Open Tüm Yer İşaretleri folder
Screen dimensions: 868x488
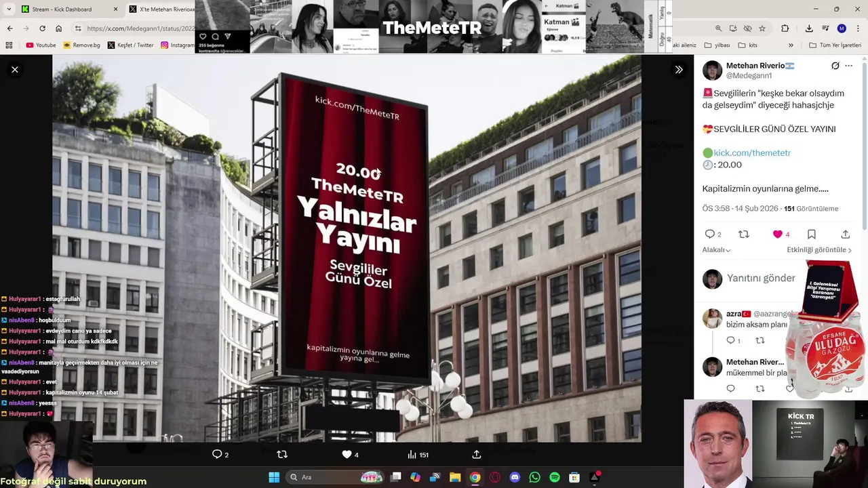click(x=835, y=45)
